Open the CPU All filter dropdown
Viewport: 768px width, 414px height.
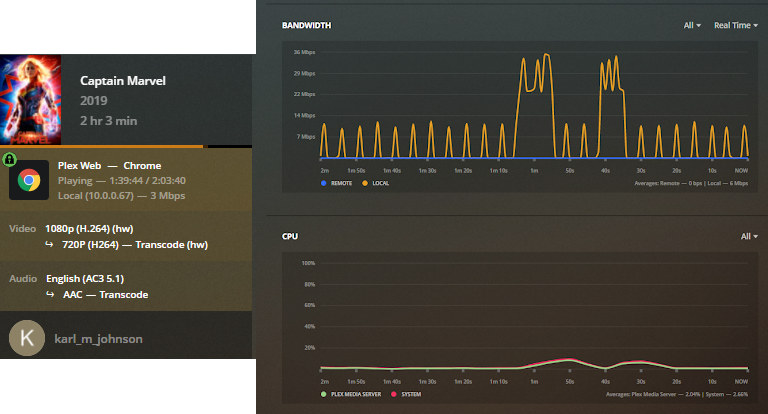749,236
